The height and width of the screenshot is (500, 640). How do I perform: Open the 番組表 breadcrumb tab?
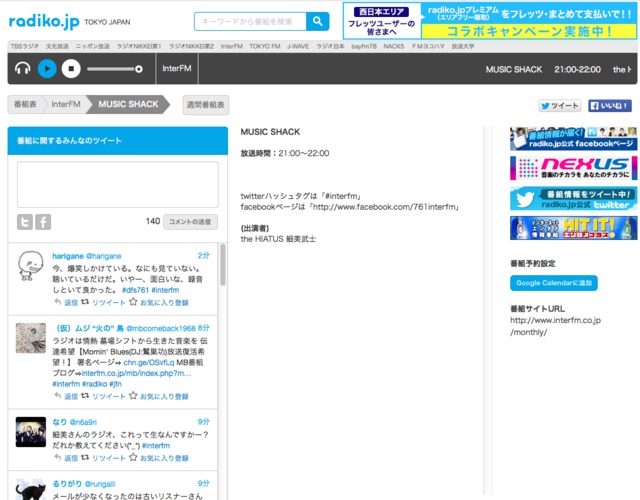click(x=24, y=104)
